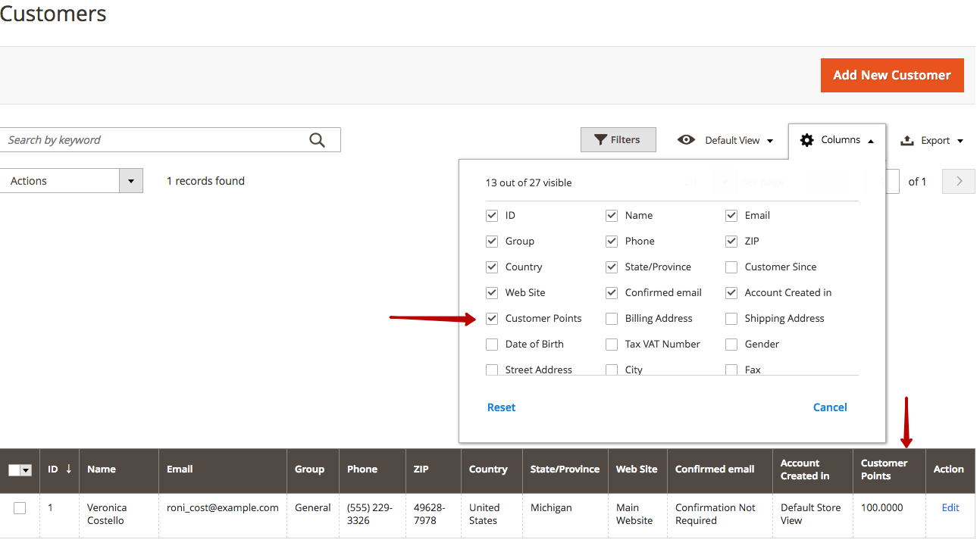The width and height of the screenshot is (980, 549).
Task: Uncheck the Confirmed email column
Action: coord(612,293)
